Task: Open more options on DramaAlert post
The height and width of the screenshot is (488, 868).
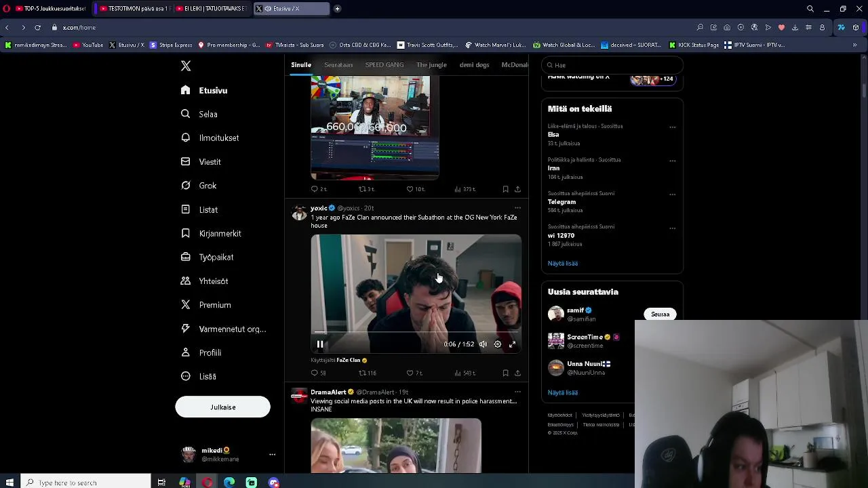Action: coord(517,392)
